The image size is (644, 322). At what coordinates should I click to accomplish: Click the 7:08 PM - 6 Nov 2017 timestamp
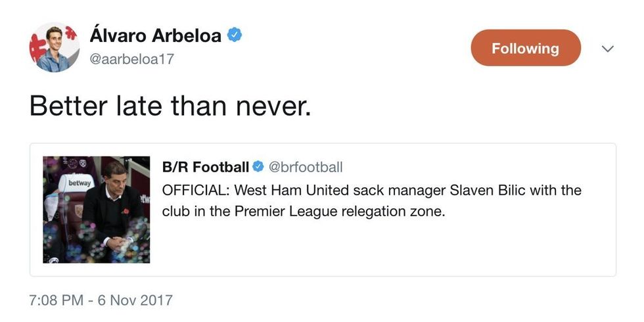101,301
